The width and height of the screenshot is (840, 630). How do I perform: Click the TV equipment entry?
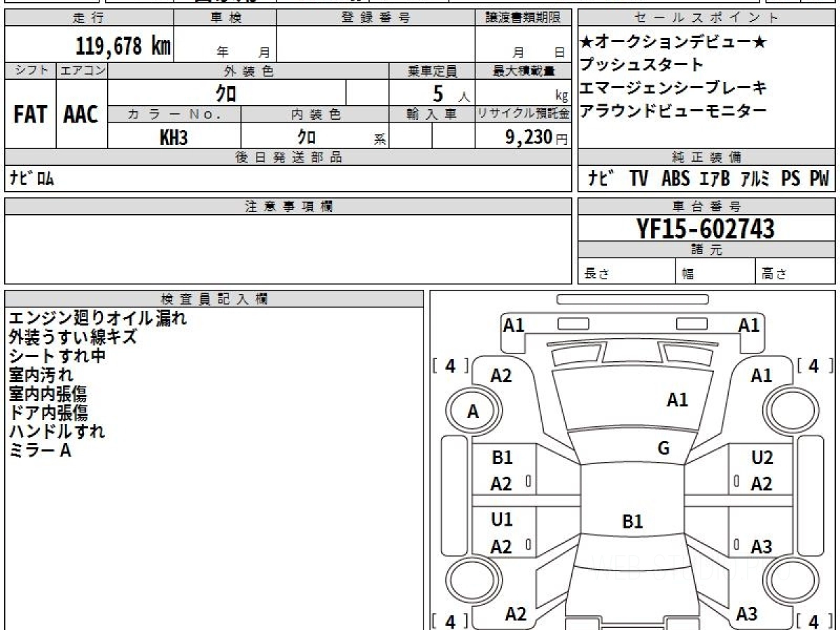point(638,179)
